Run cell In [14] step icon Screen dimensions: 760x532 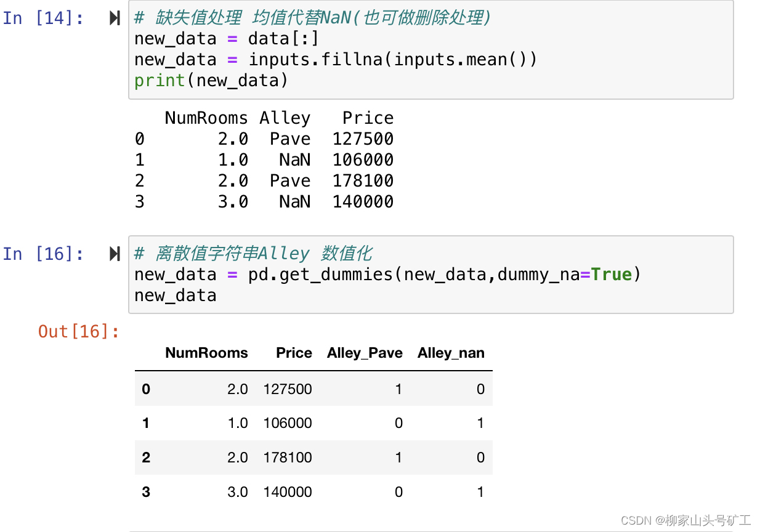coord(115,18)
